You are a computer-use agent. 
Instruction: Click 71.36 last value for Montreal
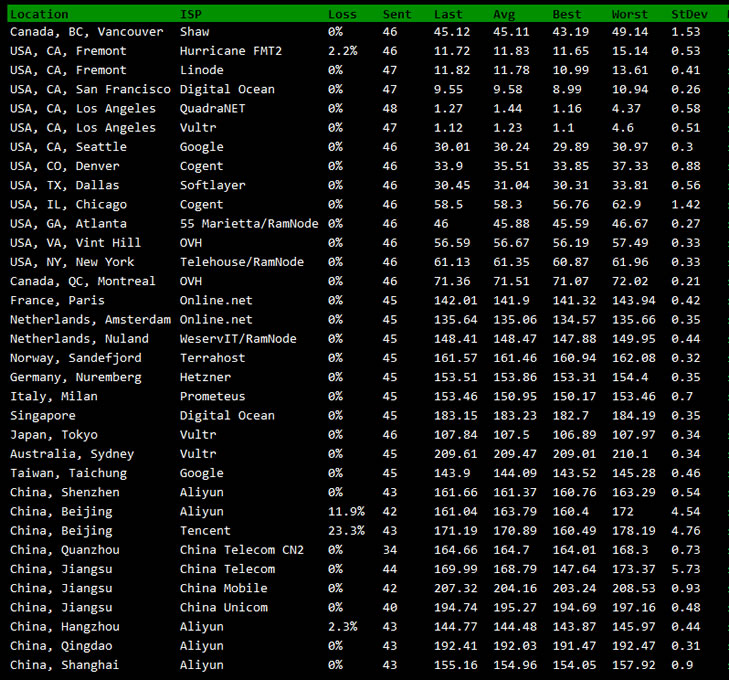(452, 281)
